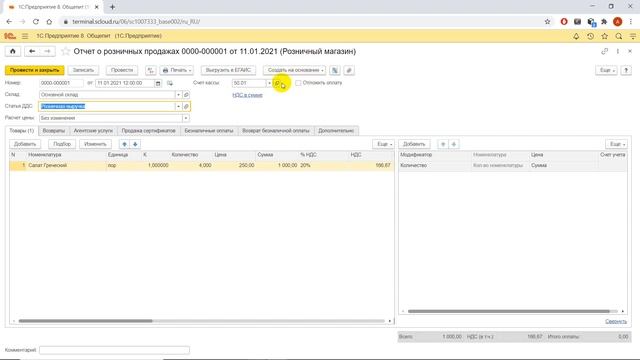This screenshot has width=640, height=360.
Task: Click the 1C logo icon
Action: coord(10,36)
